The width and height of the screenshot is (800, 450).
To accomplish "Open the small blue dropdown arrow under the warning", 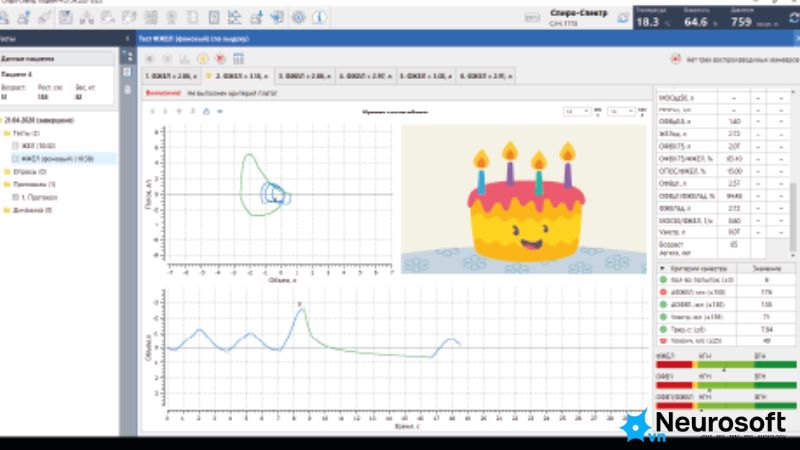I will pyautogui.click(x=220, y=111).
